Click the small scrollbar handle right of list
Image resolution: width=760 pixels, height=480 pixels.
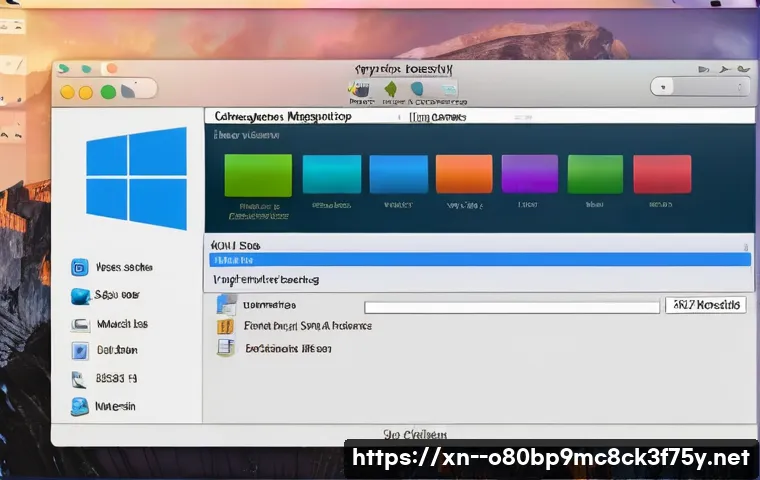pyautogui.click(x=745, y=247)
